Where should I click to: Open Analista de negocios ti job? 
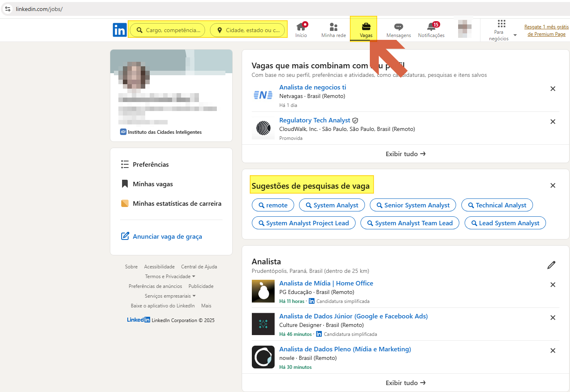pyautogui.click(x=312, y=87)
